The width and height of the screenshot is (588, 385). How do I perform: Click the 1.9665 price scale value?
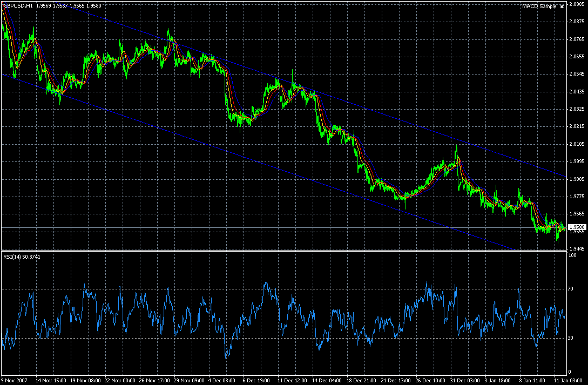tap(577, 214)
